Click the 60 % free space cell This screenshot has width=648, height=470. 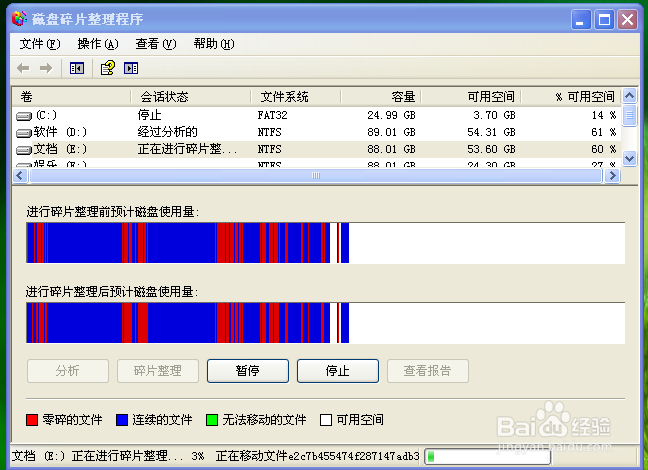604,149
